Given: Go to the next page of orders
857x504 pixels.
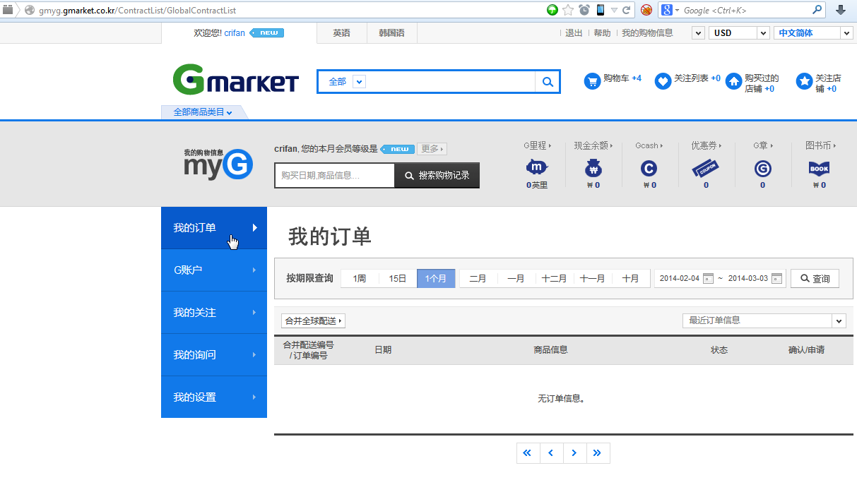Looking at the screenshot, I should (x=574, y=453).
